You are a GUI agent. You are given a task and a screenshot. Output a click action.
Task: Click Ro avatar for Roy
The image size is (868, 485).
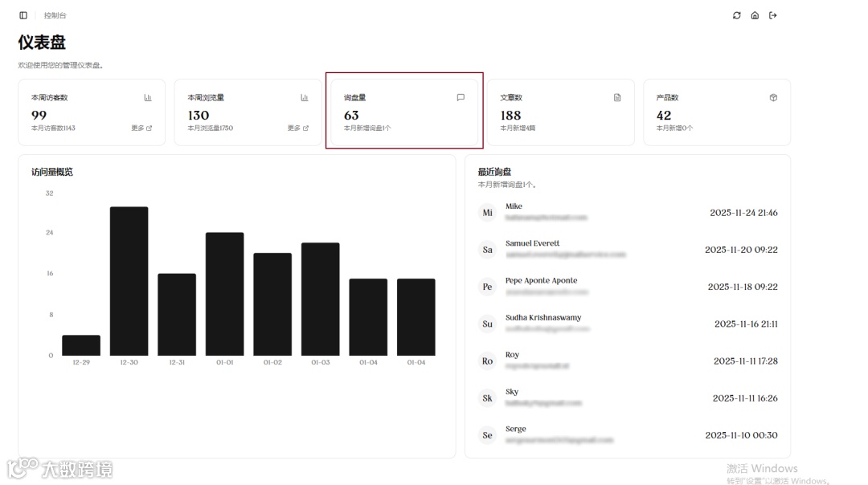pos(487,361)
